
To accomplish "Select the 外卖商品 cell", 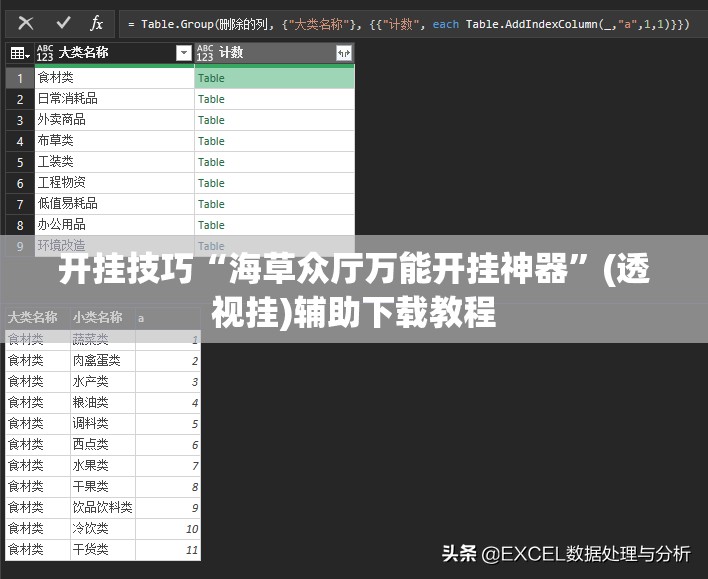I will pyautogui.click(x=114, y=120).
